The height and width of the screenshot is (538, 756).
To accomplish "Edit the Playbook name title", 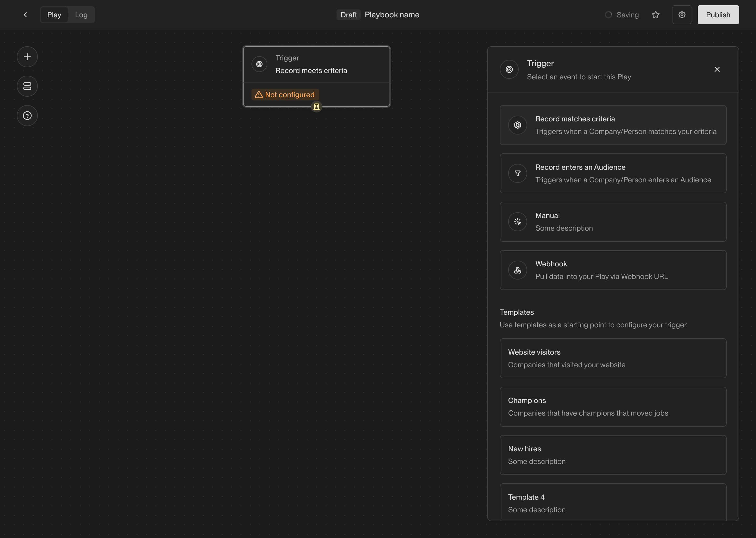I will 392,15.
